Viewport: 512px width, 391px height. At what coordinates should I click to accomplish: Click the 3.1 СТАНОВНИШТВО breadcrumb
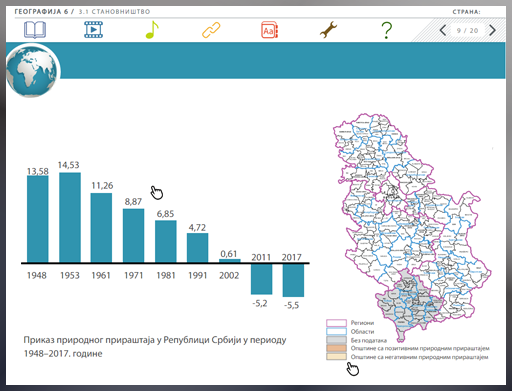point(114,12)
